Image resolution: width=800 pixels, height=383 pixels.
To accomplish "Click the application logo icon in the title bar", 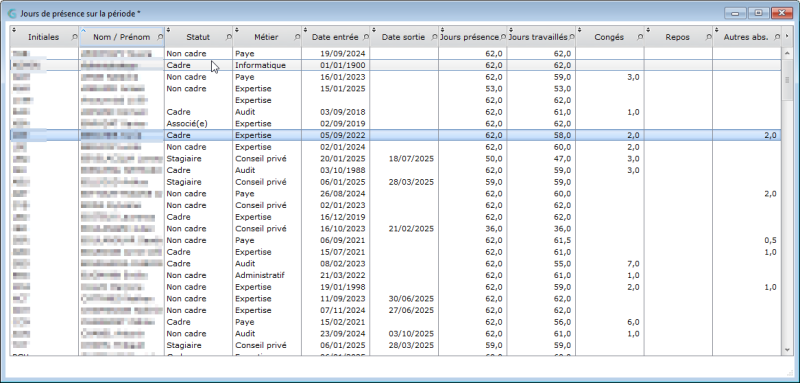I will point(13,13).
